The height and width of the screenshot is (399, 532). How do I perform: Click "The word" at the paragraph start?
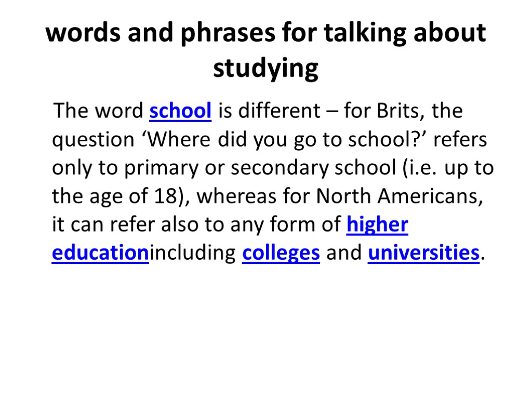click(98, 111)
